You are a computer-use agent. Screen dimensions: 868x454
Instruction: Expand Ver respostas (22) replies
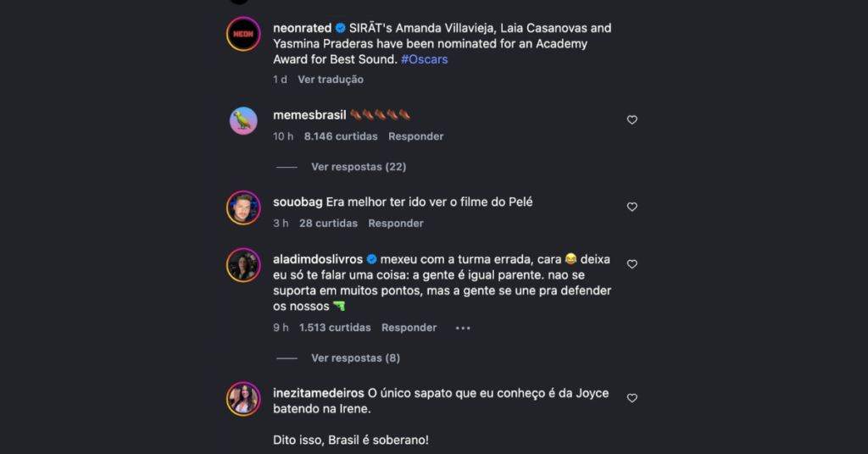359,167
